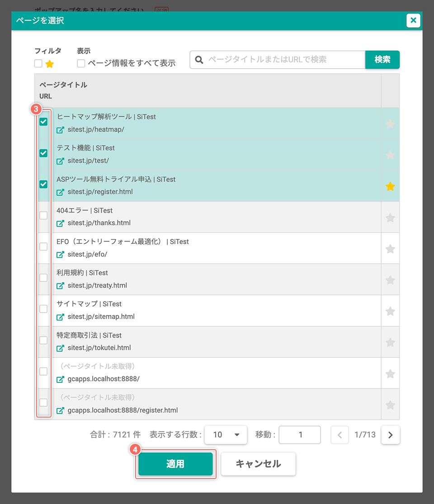
Task: Go to previous page arrow
Action: pos(340,435)
